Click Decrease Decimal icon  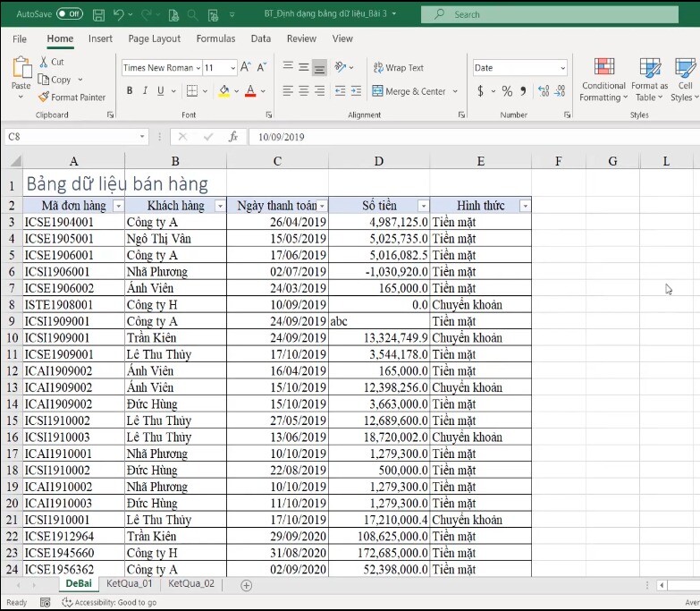tap(560, 91)
